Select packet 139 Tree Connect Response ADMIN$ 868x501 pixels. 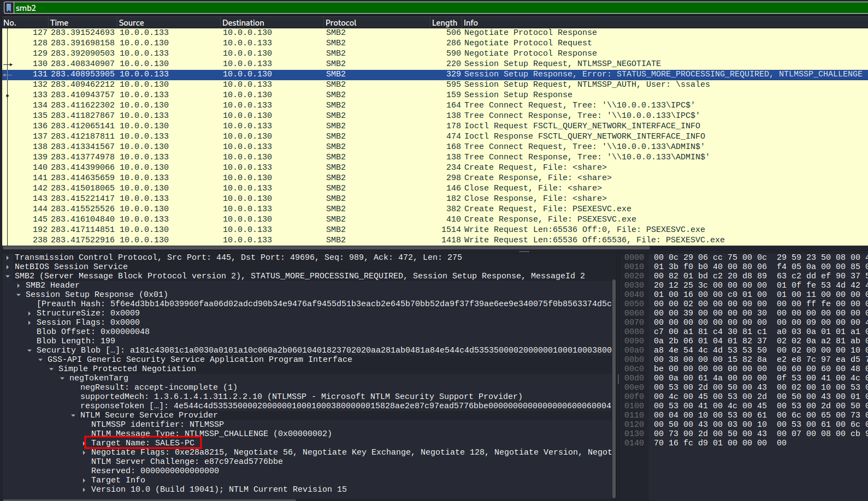435,157
